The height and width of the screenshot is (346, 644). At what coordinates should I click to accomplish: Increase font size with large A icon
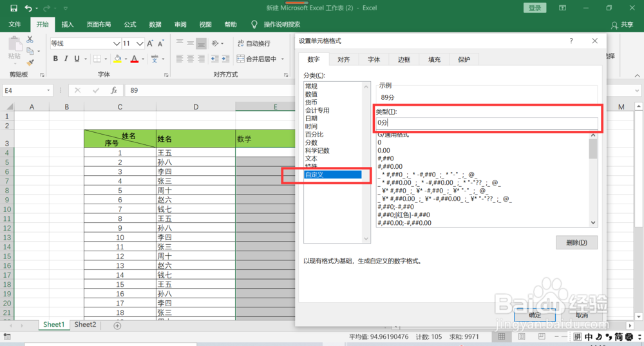point(150,43)
